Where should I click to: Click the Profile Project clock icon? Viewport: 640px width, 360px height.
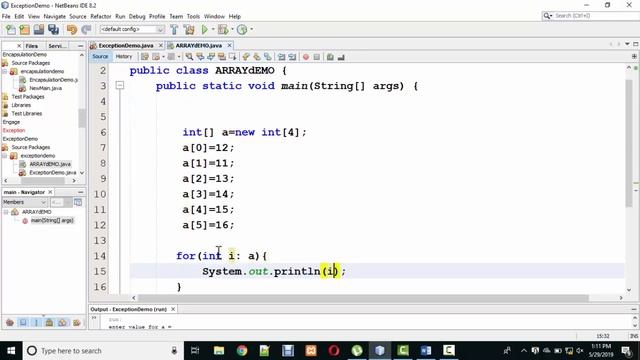coord(242,29)
